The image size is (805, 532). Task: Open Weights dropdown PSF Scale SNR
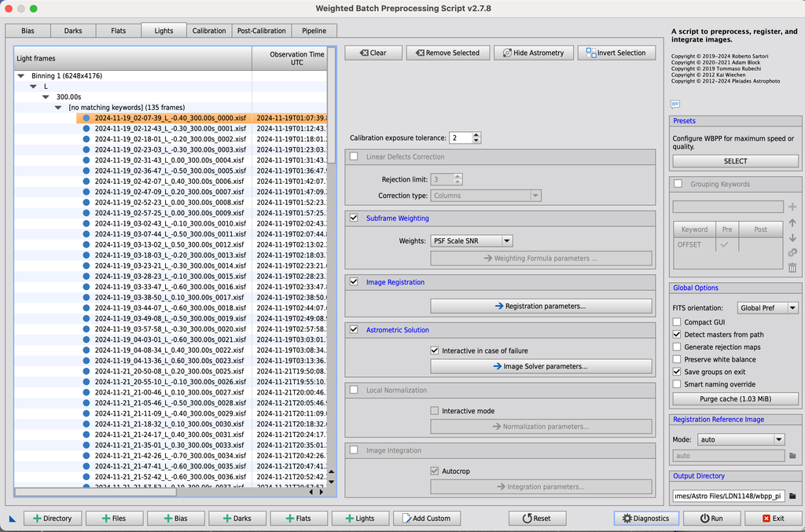[x=472, y=240]
